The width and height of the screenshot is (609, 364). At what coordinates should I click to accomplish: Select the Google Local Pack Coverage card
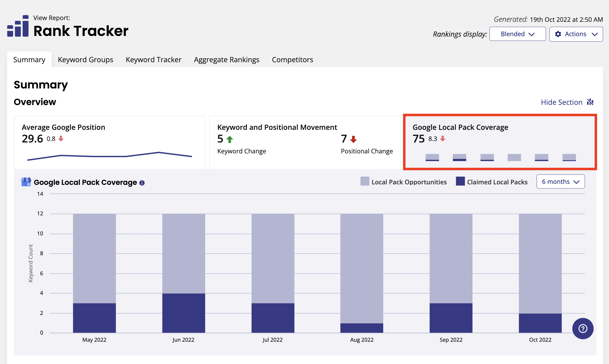500,142
